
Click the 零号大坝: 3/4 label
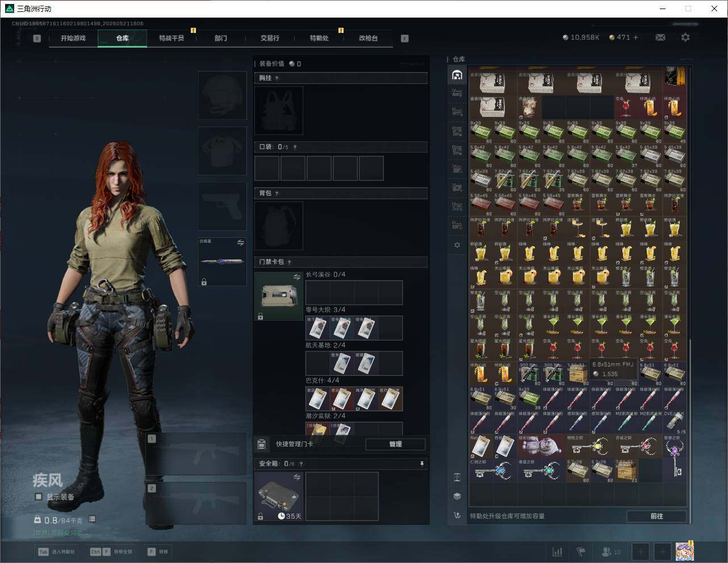[x=325, y=310]
